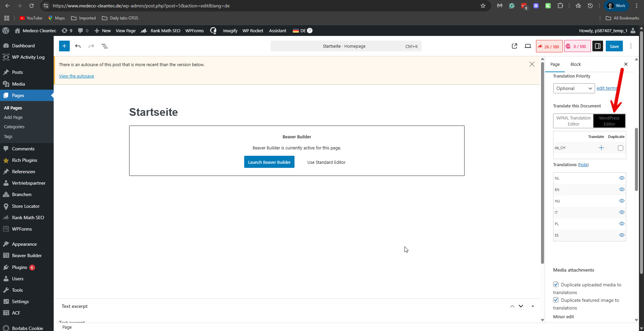Open the View the autosave link
This screenshot has height=331, width=644.
76,76
